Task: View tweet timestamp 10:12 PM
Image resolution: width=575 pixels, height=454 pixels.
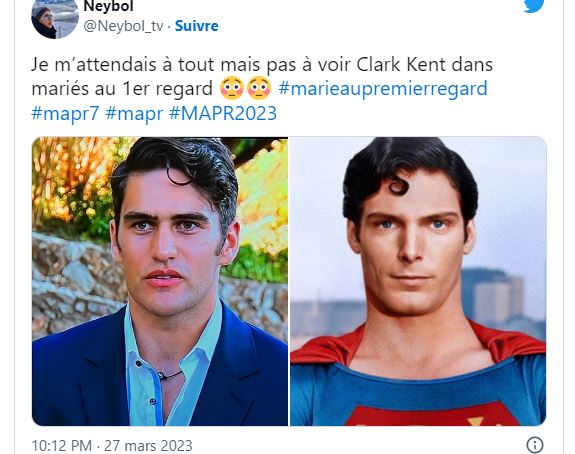Action: point(62,446)
